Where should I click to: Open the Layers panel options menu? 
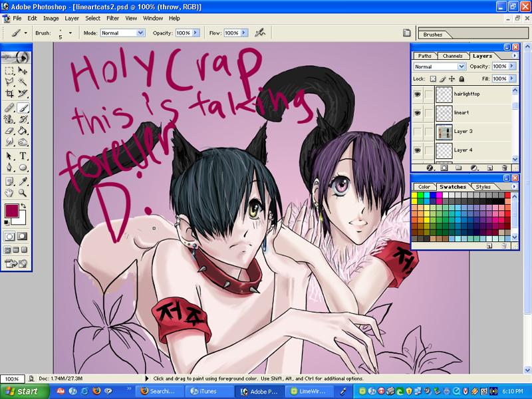pos(515,56)
